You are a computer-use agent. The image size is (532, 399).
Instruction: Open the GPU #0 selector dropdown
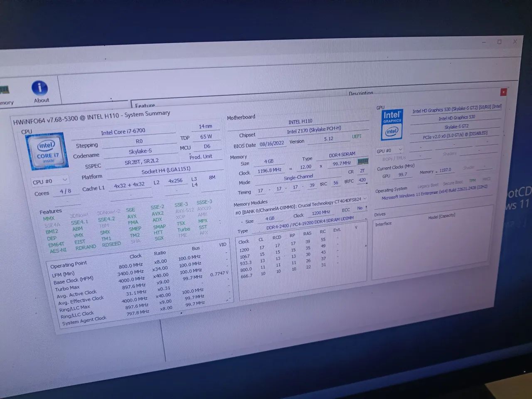389,150
